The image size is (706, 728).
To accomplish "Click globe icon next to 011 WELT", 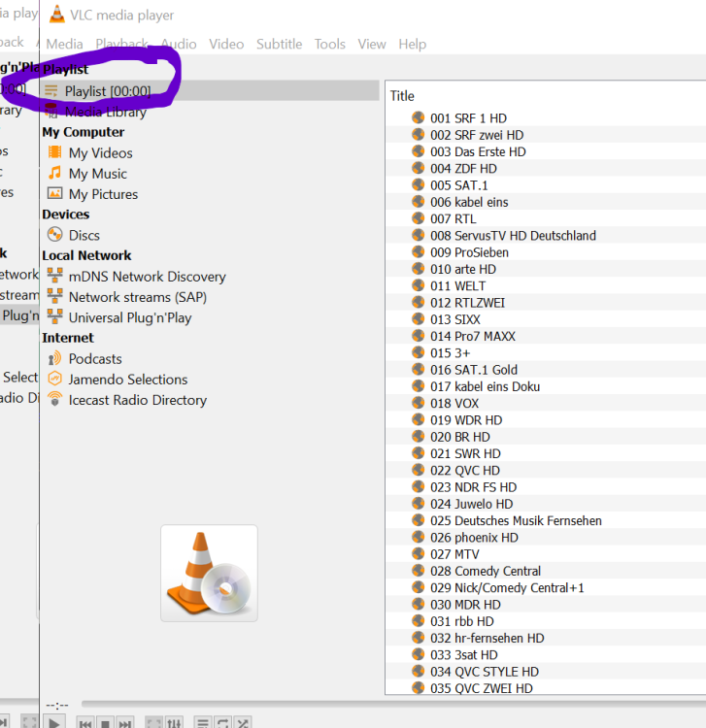I will point(418,285).
